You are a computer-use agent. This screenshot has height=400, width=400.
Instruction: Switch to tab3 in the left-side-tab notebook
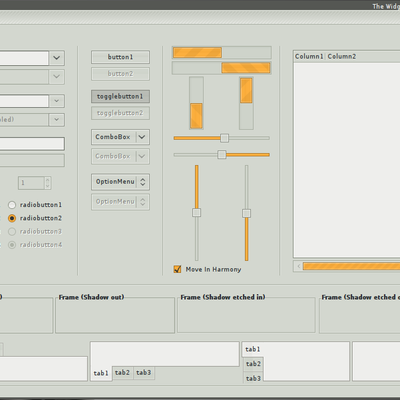(x=253, y=378)
